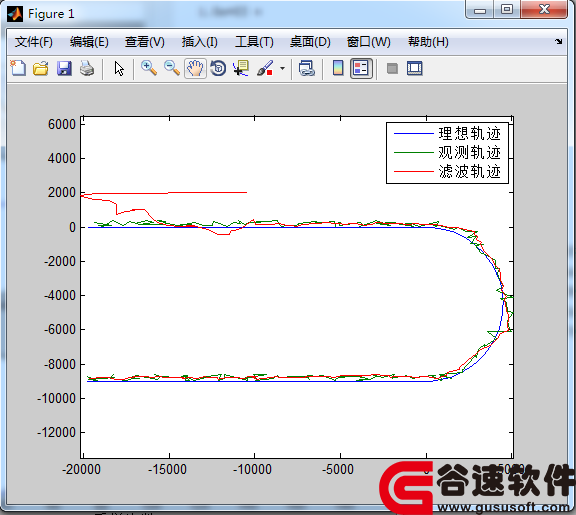Open a file with the folder icon
Image resolution: width=576 pixels, height=515 pixels.
(41, 68)
